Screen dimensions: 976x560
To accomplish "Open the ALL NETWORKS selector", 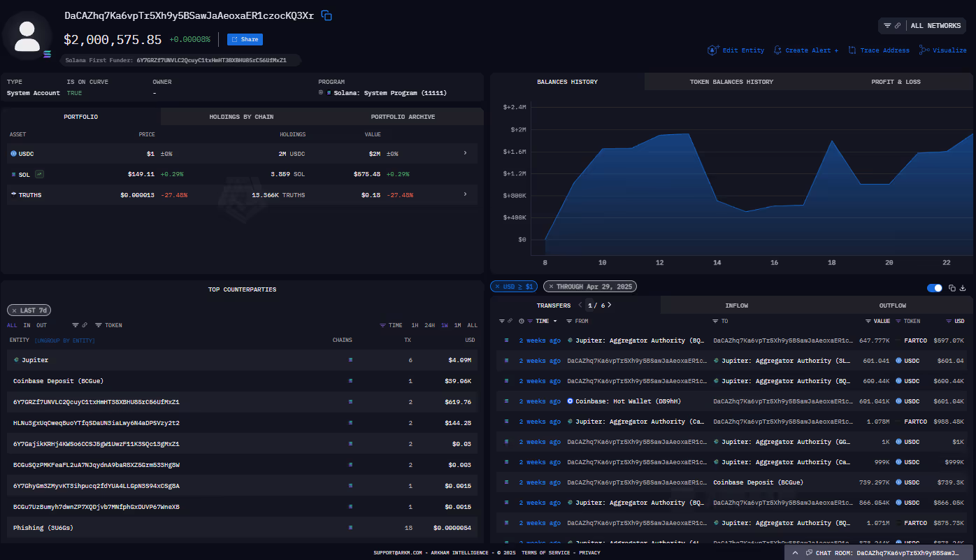I will [937, 26].
